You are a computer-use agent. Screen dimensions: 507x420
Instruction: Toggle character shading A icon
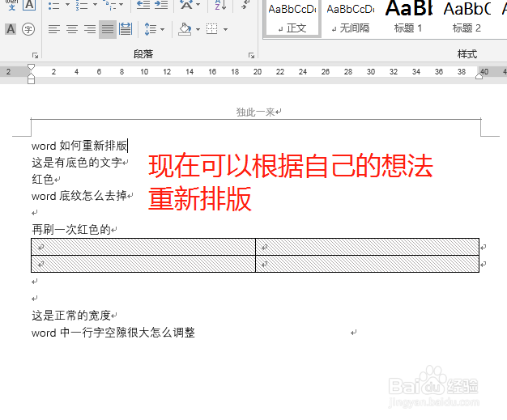11,29
